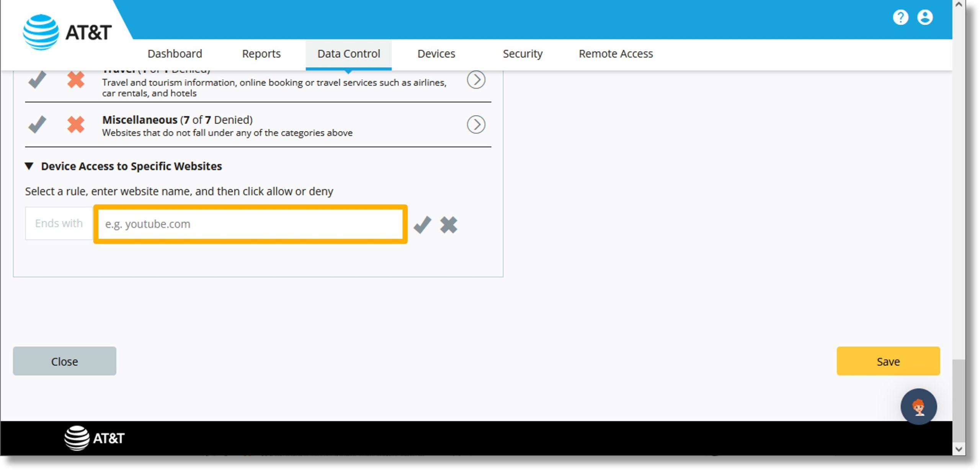The width and height of the screenshot is (980, 470).
Task: Click the scrollbar up arrow
Action: (x=959, y=5)
